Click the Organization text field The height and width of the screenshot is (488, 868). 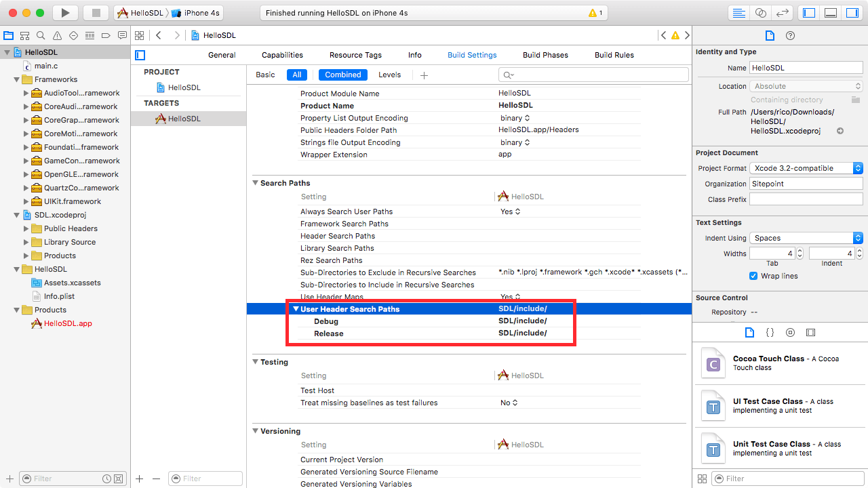806,184
